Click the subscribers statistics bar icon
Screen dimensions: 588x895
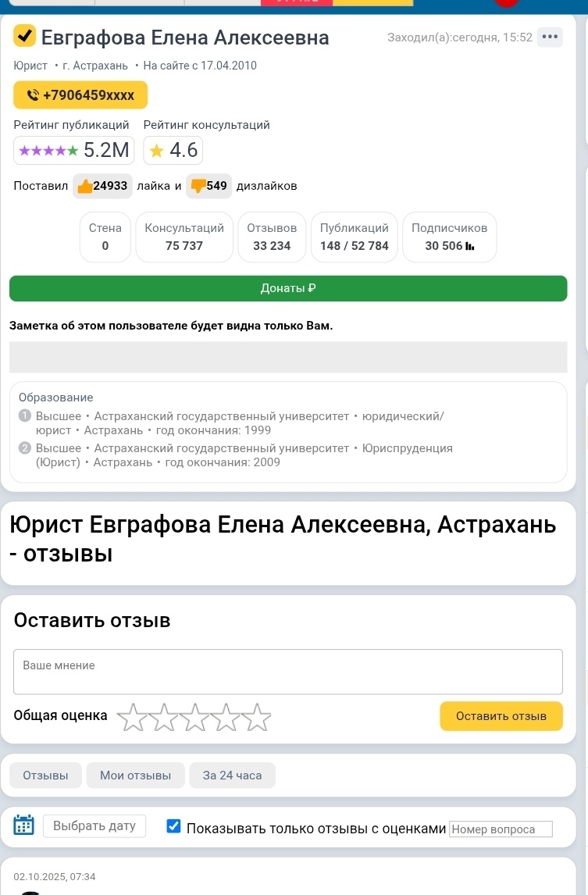(x=469, y=247)
